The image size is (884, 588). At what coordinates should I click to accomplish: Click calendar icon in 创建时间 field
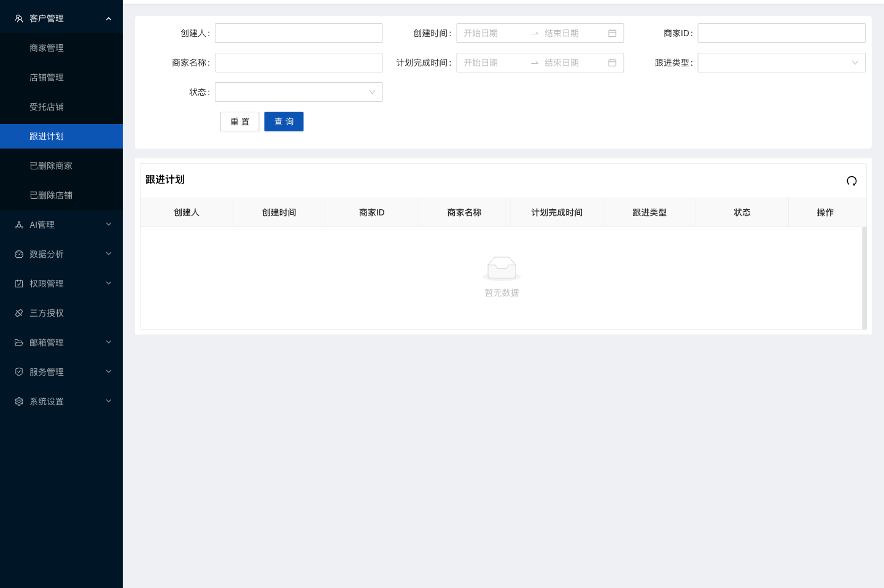(x=612, y=33)
